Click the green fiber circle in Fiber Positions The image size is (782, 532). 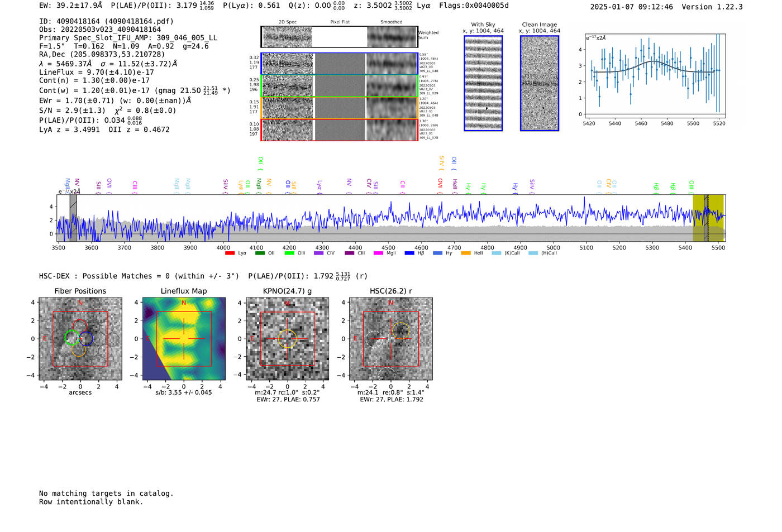pos(72,338)
